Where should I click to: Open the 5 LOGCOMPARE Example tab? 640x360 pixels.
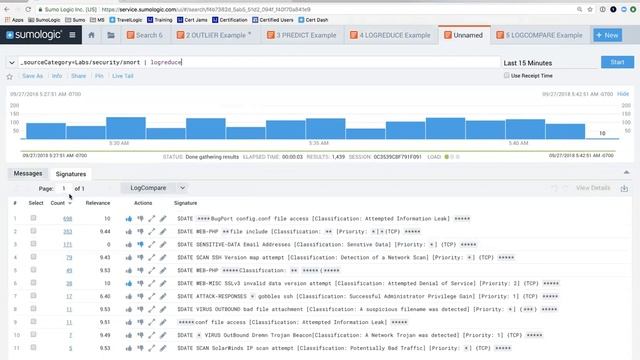[x=540, y=35]
